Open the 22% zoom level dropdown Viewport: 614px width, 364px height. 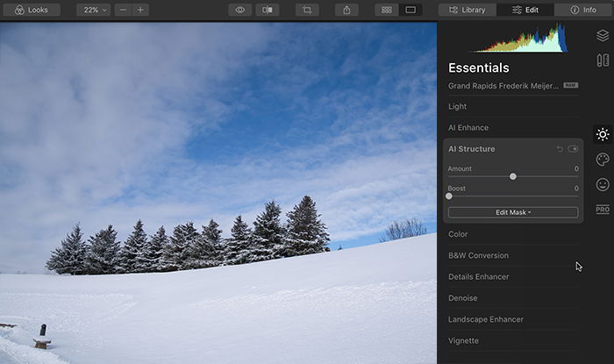click(94, 10)
